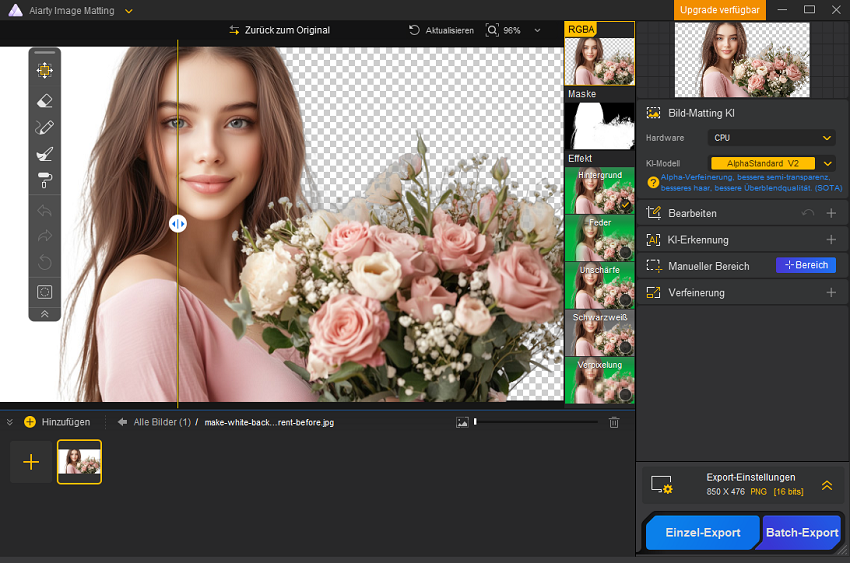
Task: Expand Export-Einstellungen with the double chevron
Action: pos(827,485)
